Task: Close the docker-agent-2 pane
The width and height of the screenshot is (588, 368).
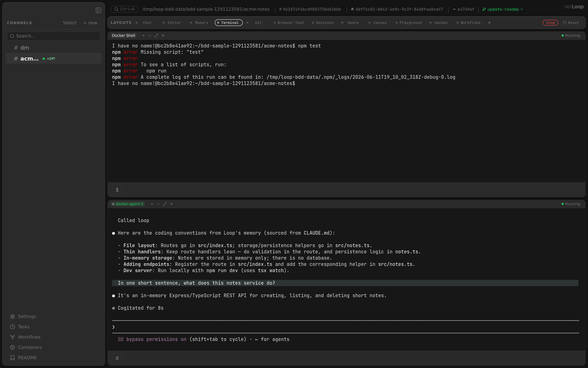Action: click(172, 204)
